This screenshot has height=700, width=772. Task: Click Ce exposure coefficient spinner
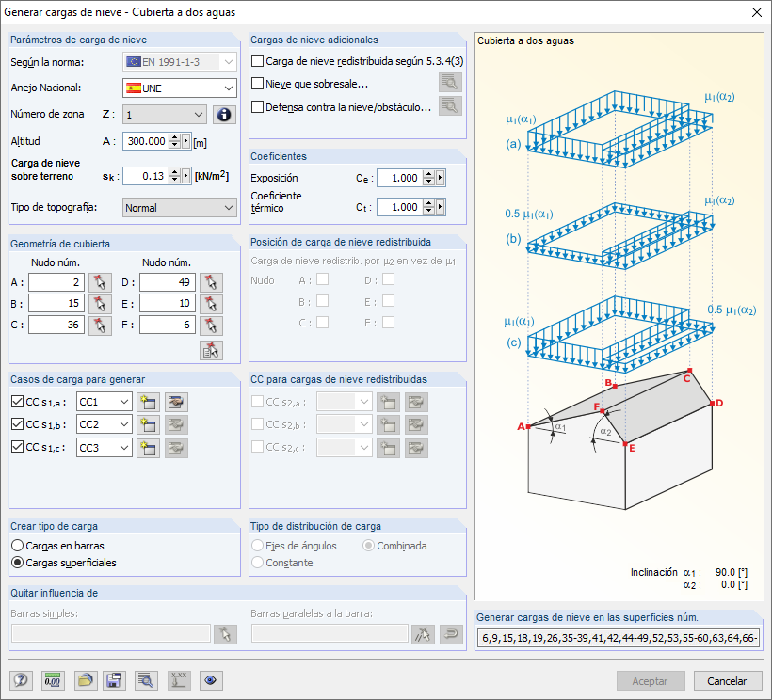click(x=428, y=178)
